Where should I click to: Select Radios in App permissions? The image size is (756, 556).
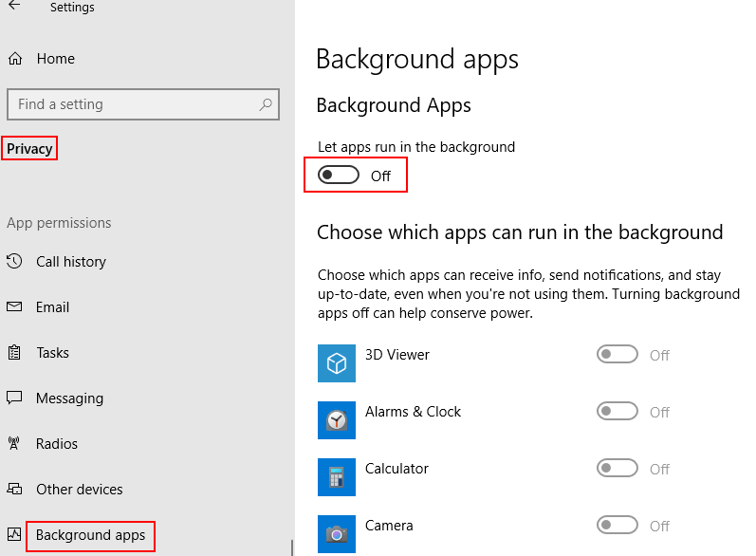pyautogui.click(x=57, y=444)
